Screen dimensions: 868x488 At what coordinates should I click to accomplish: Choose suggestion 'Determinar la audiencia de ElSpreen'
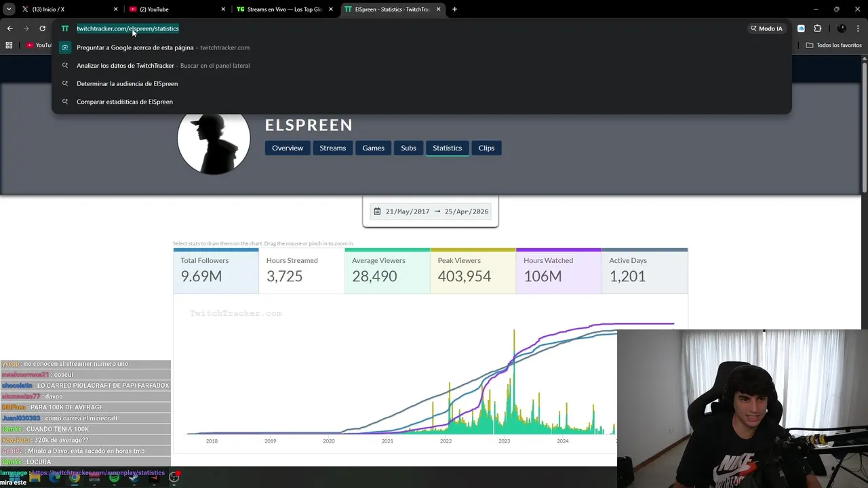tap(421, 83)
